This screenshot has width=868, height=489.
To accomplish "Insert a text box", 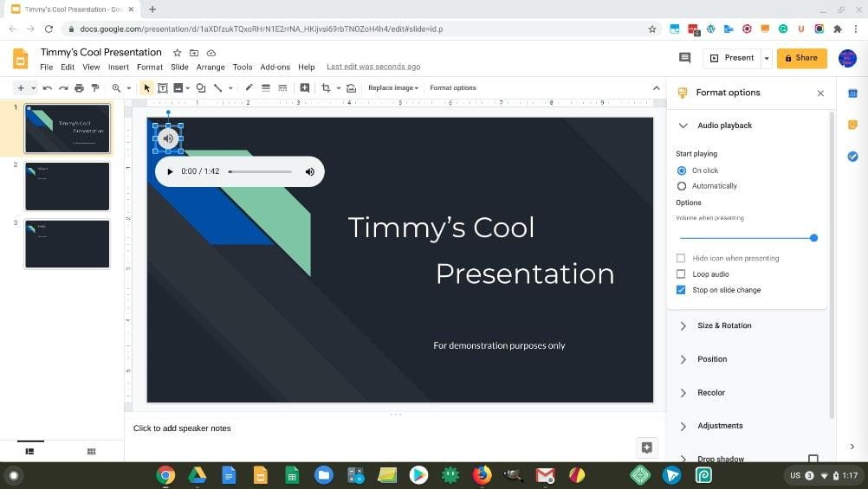I will (163, 88).
